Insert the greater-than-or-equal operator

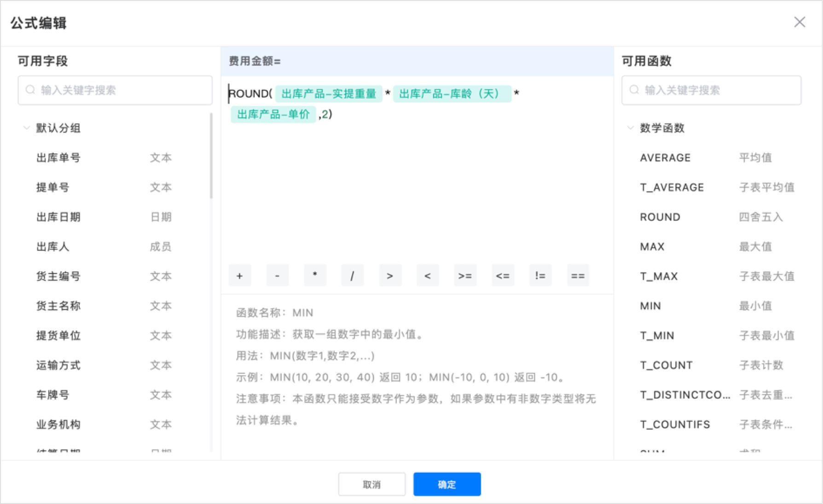465,276
